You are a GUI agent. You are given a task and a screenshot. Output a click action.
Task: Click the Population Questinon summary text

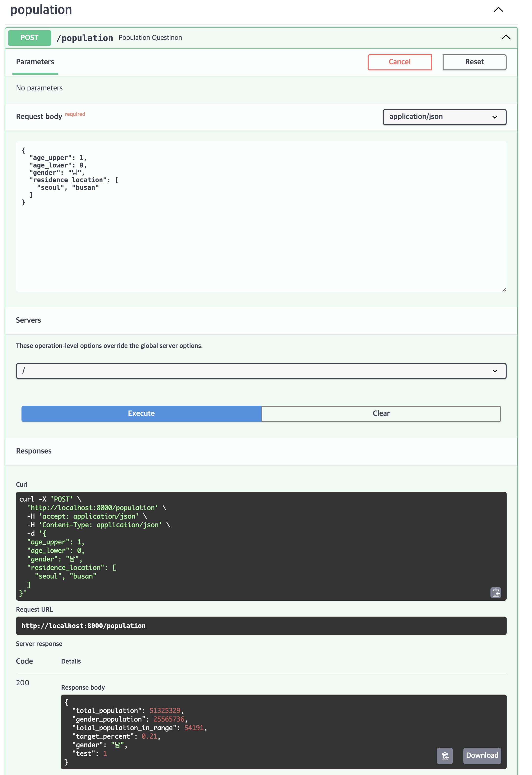coord(150,38)
